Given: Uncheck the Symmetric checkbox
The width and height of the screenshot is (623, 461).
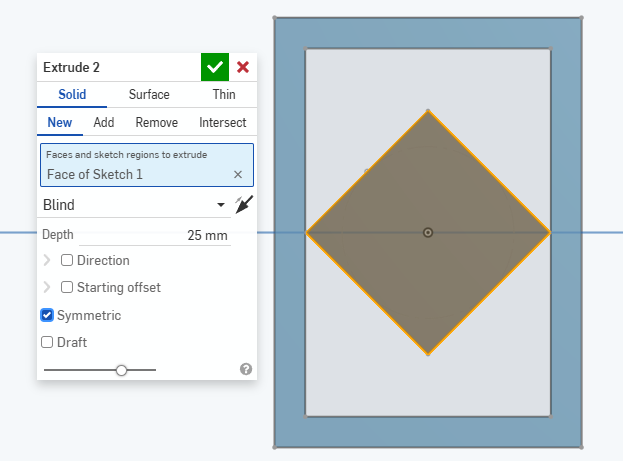Looking at the screenshot, I should pos(47,315).
